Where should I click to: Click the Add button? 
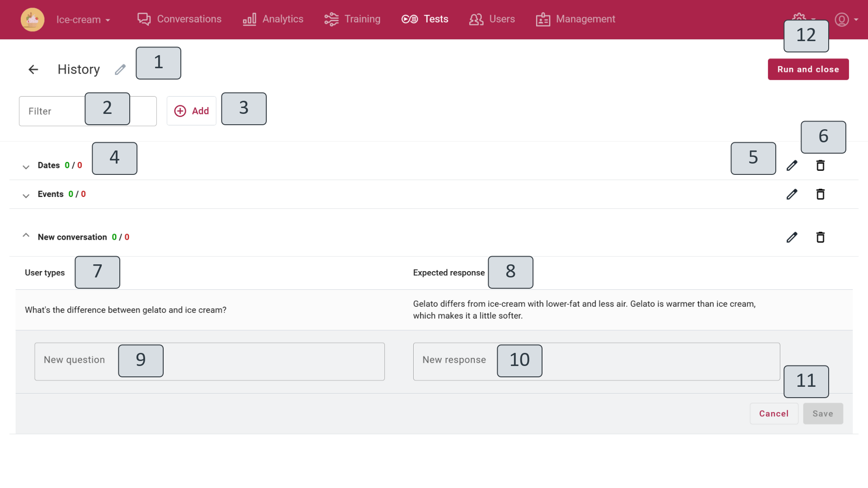(191, 111)
